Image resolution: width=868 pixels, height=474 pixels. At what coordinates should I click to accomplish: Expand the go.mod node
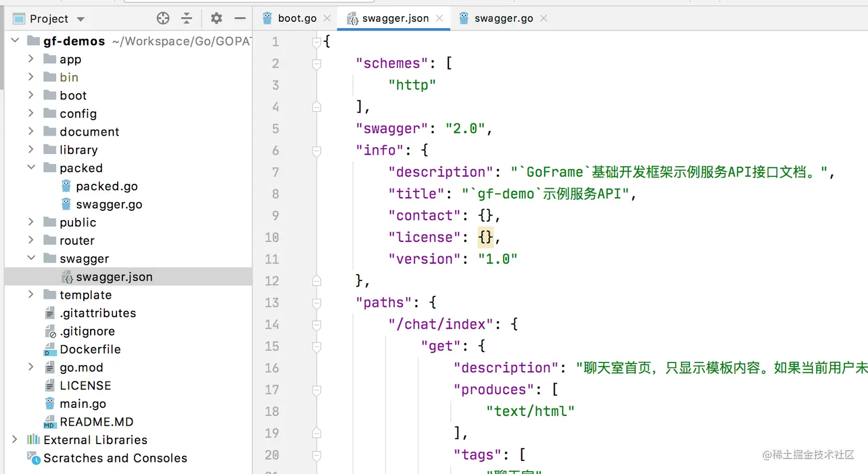pos(31,367)
